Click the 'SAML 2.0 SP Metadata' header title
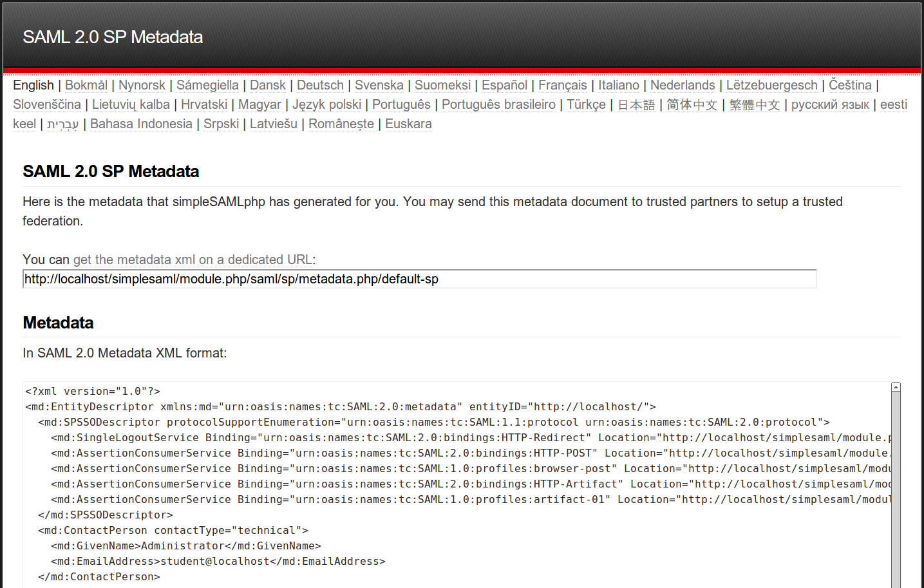The image size is (924, 588). [113, 37]
